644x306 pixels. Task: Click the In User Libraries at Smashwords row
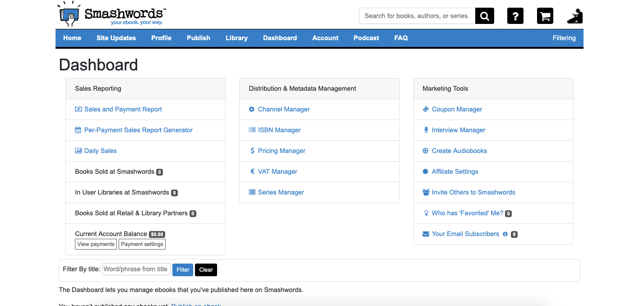(145, 193)
